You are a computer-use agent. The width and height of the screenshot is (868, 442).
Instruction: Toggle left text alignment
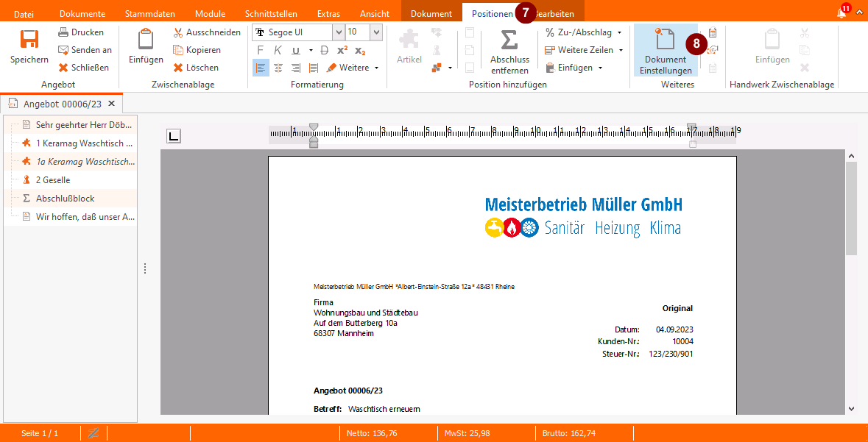(x=261, y=68)
